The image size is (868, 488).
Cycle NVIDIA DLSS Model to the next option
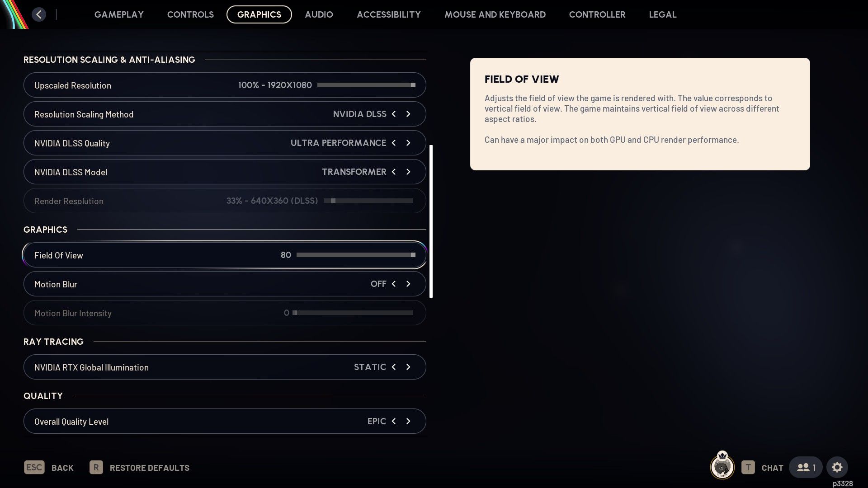coord(408,172)
